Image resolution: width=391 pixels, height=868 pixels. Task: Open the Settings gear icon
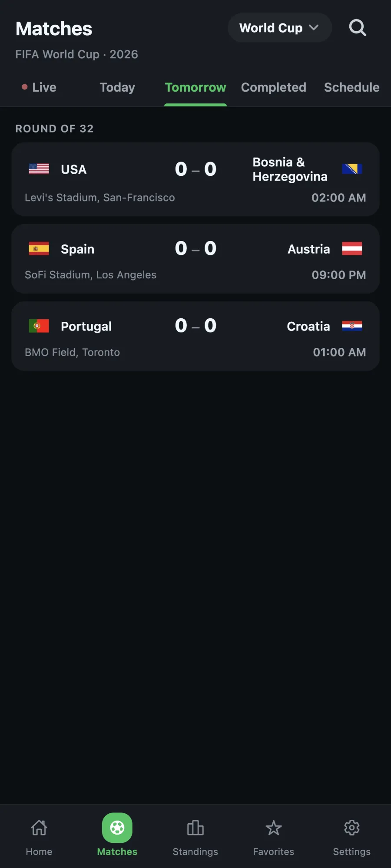[x=352, y=828]
